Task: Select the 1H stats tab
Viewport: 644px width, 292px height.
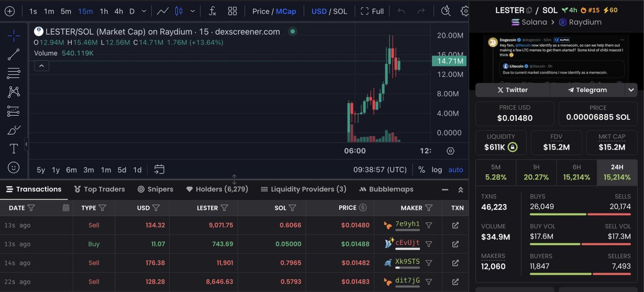Action: point(536,172)
